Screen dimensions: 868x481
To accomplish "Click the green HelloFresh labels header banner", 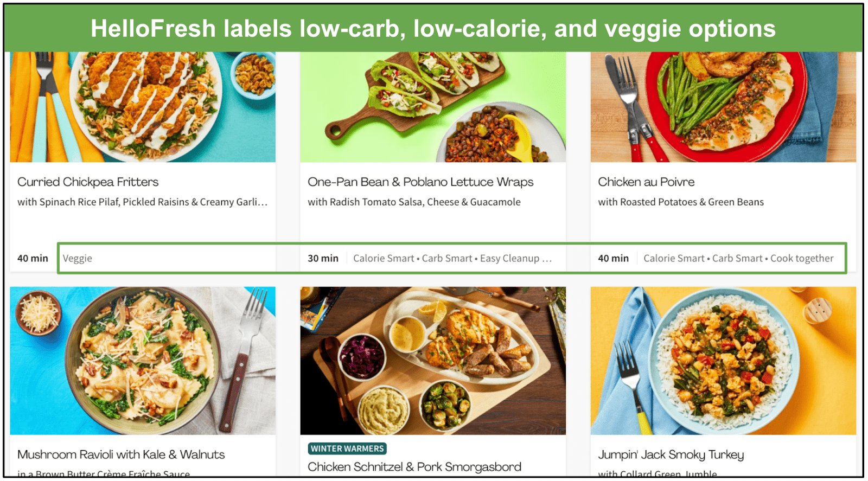I will point(433,28).
